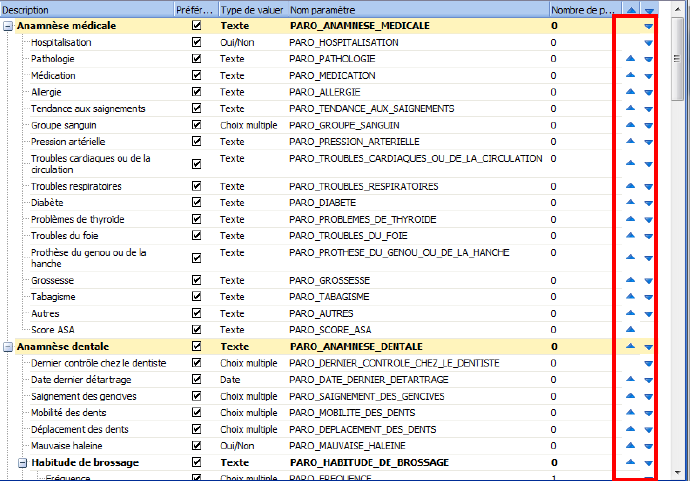Toggle the Troubles du foie checkbox
Image resolution: width=690 pixels, height=481 pixels.
[x=196, y=235]
